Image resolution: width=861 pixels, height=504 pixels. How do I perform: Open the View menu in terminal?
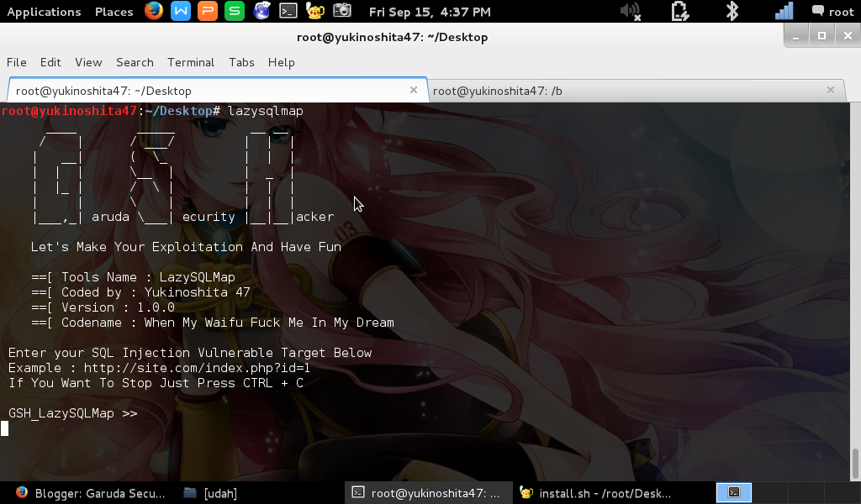click(88, 62)
